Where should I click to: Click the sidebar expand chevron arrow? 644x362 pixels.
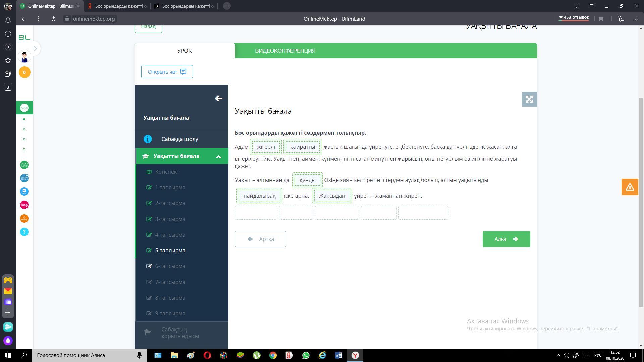tap(35, 49)
